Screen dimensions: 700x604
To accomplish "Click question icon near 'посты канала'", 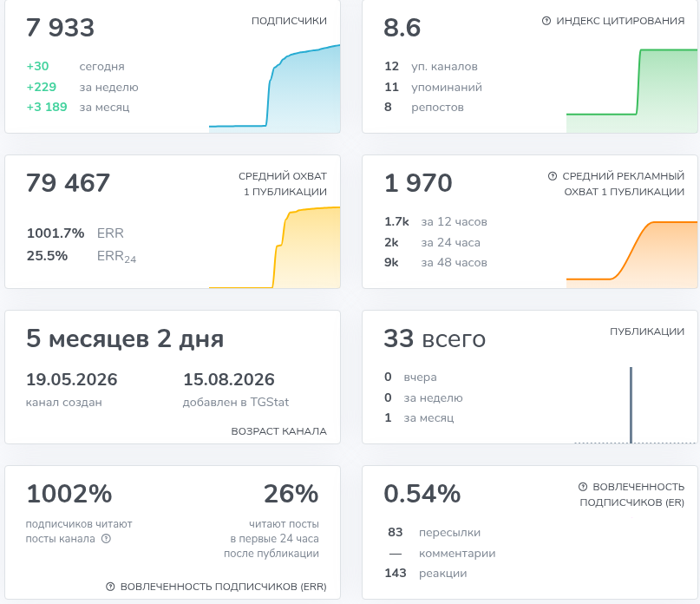I will click(106, 538).
